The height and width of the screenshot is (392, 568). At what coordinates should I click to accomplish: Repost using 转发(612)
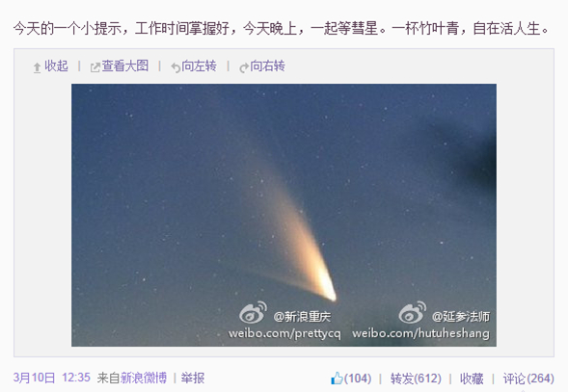click(416, 379)
